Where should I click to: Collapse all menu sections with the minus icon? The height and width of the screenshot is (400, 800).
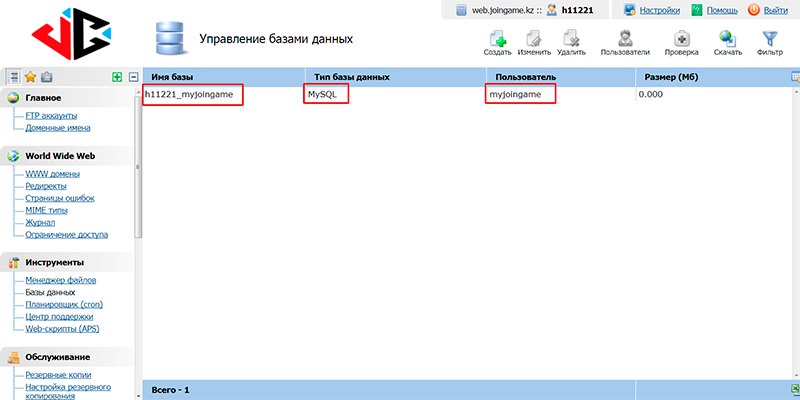[x=134, y=77]
